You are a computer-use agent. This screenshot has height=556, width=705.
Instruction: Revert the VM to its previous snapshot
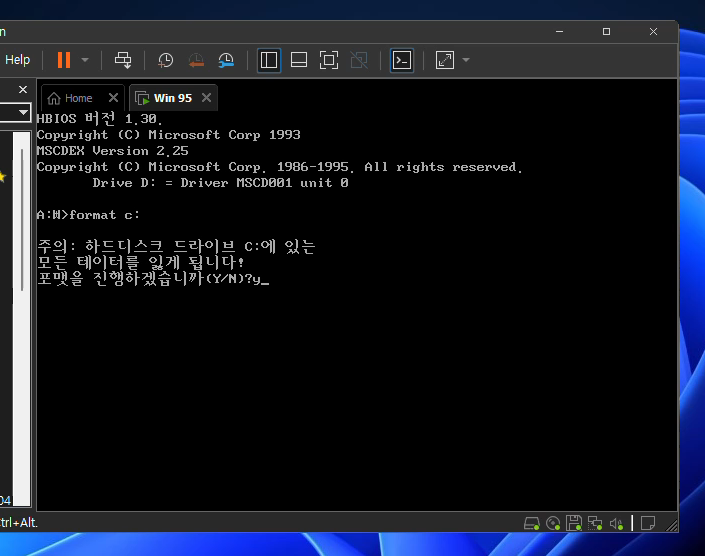coord(196,60)
